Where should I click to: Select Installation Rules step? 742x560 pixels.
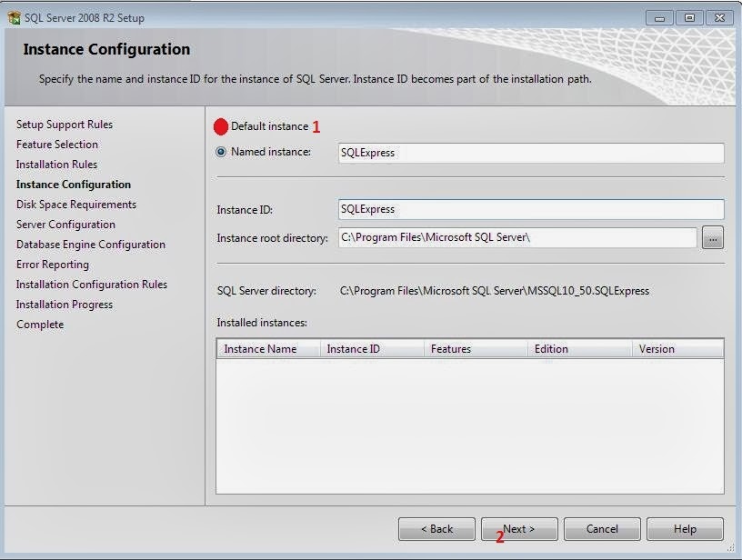pyautogui.click(x=56, y=165)
